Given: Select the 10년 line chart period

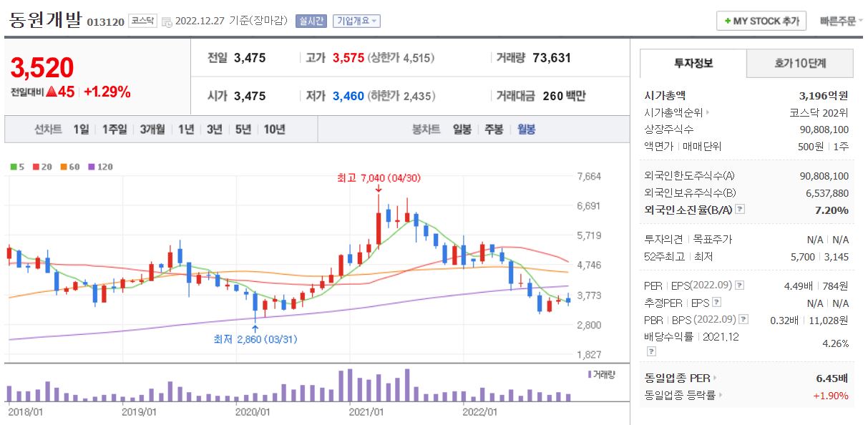Looking at the screenshot, I should pos(274,130).
